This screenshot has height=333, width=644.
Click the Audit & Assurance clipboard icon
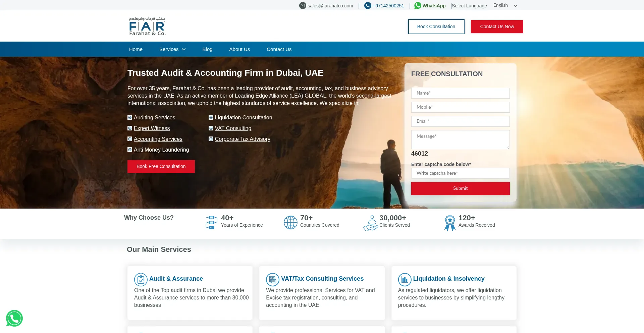tap(141, 279)
